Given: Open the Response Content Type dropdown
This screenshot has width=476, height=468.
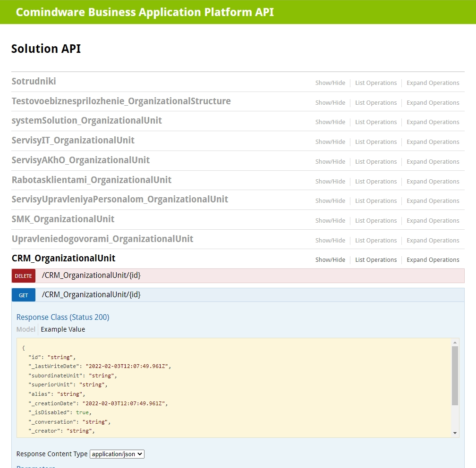Looking at the screenshot, I should (x=117, y=454).
